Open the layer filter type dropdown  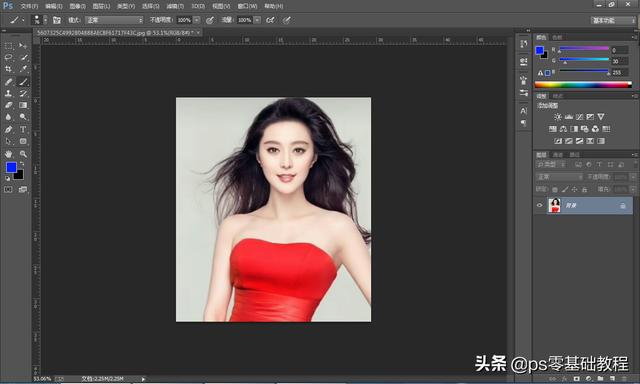coord(551,164)
